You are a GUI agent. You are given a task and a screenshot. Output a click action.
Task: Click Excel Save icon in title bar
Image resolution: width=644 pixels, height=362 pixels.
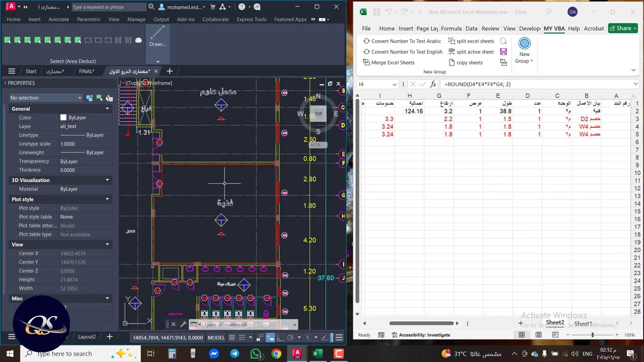pos(376,12)
